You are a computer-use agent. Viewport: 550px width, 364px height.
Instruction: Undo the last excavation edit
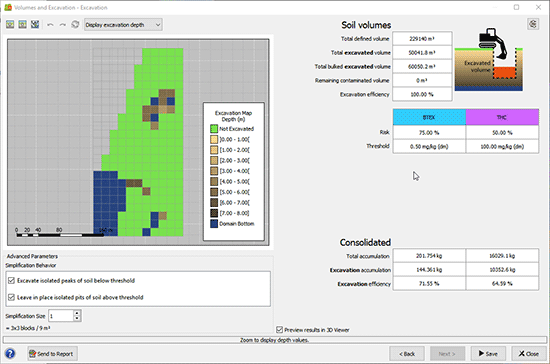(x=50, y=25)
